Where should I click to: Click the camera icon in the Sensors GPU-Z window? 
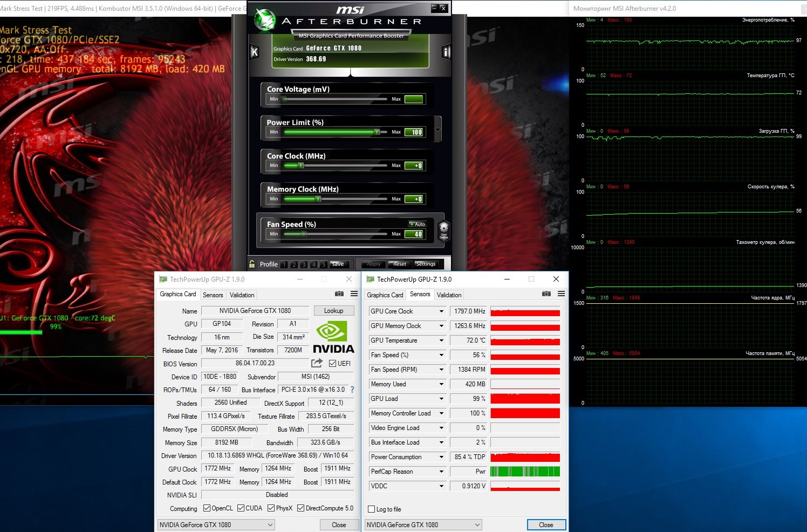(x=546, y=294)
